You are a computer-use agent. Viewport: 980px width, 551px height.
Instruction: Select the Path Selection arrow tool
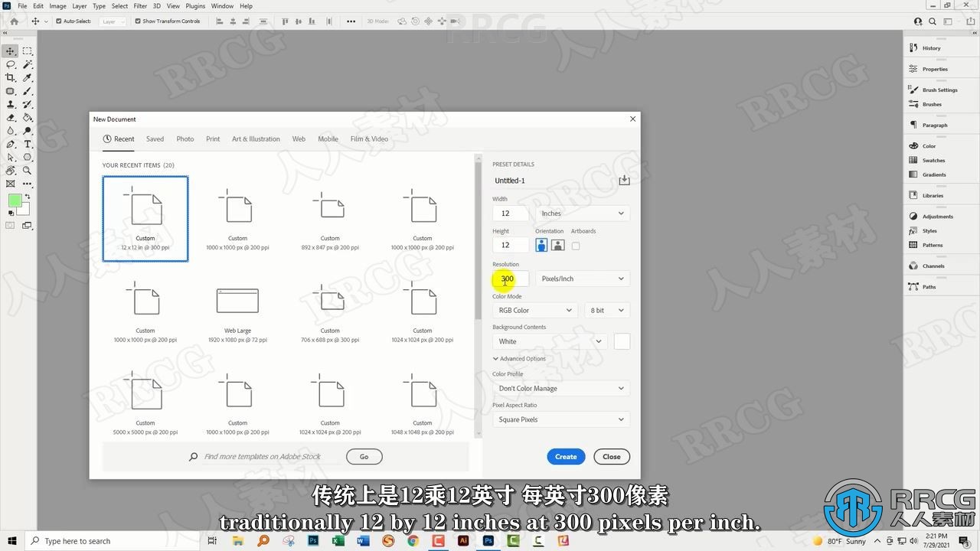pos(11,157)
